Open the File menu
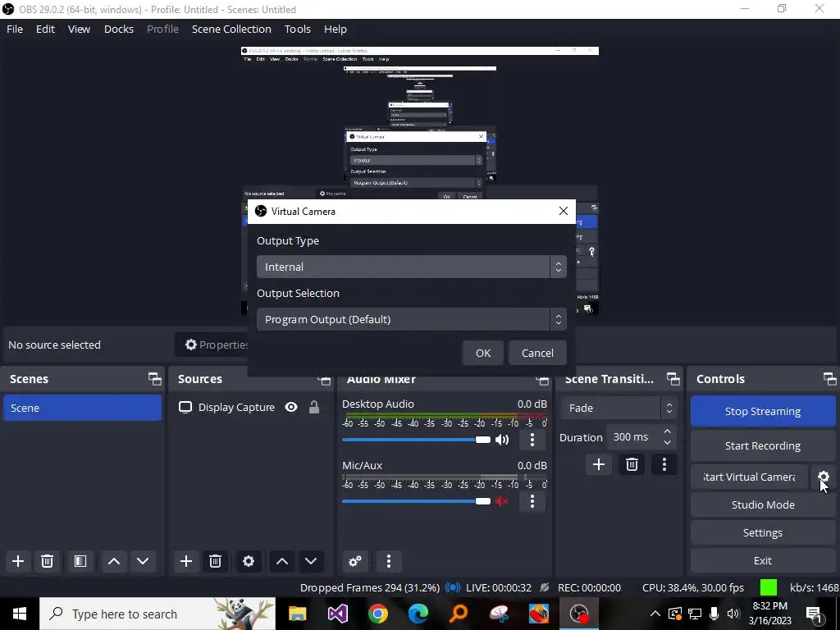This screenshot has width=840, height=630. (x=15, y=29)
